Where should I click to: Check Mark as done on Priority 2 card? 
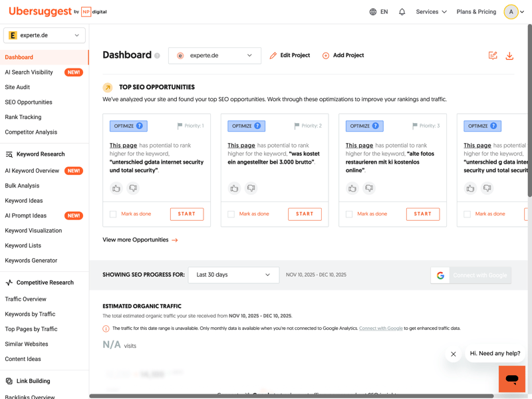click(231, 214)
